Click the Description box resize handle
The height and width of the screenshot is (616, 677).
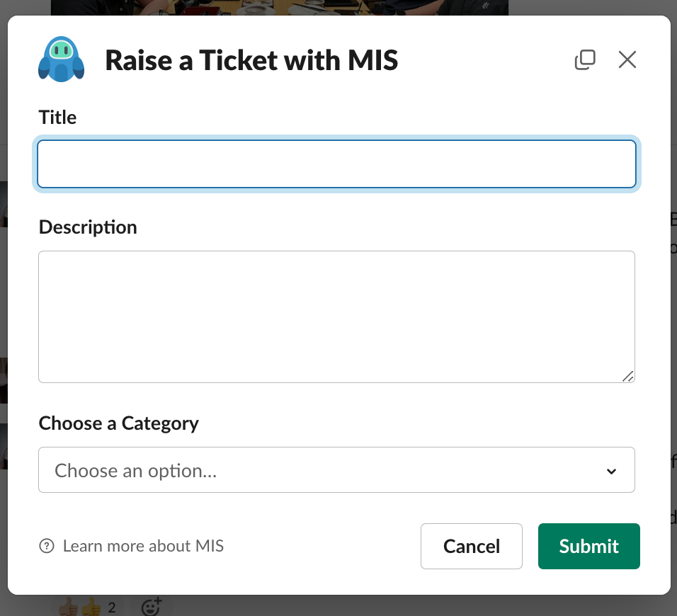pos(627,377)
